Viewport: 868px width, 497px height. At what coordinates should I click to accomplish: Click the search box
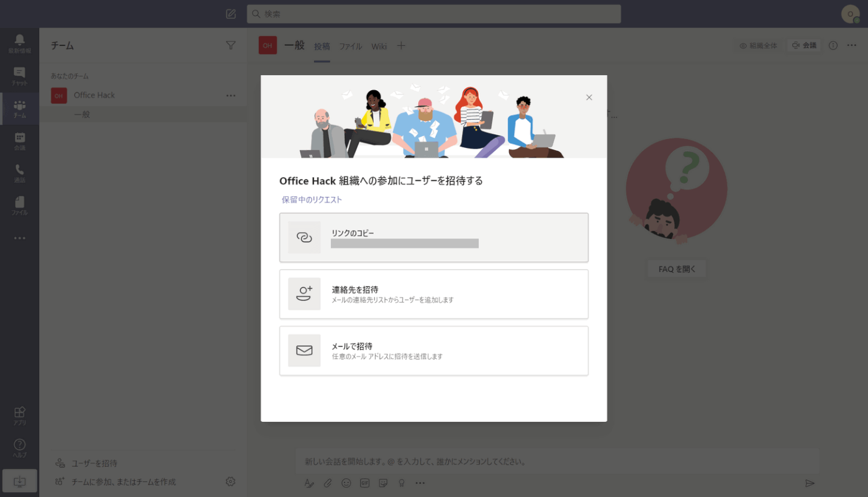(433, 14)
